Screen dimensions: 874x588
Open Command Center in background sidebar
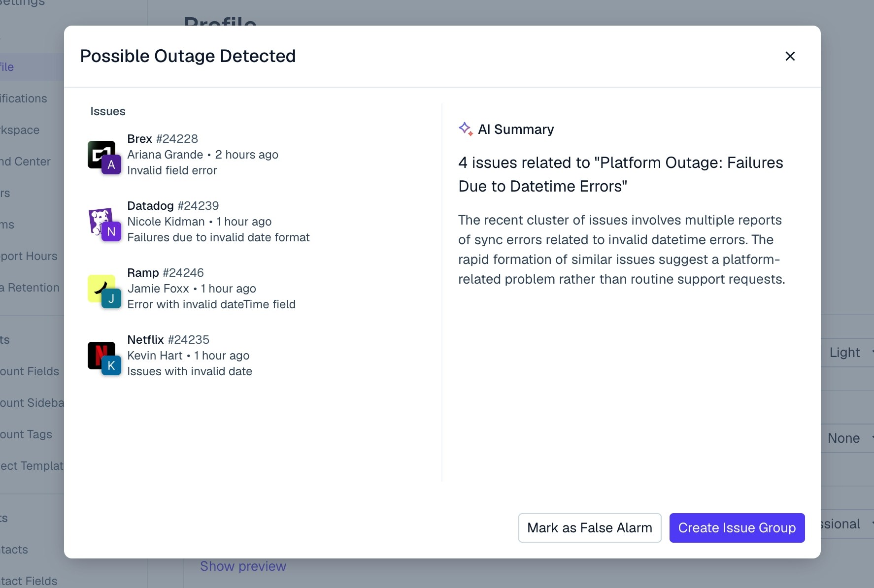click(25, 162)
